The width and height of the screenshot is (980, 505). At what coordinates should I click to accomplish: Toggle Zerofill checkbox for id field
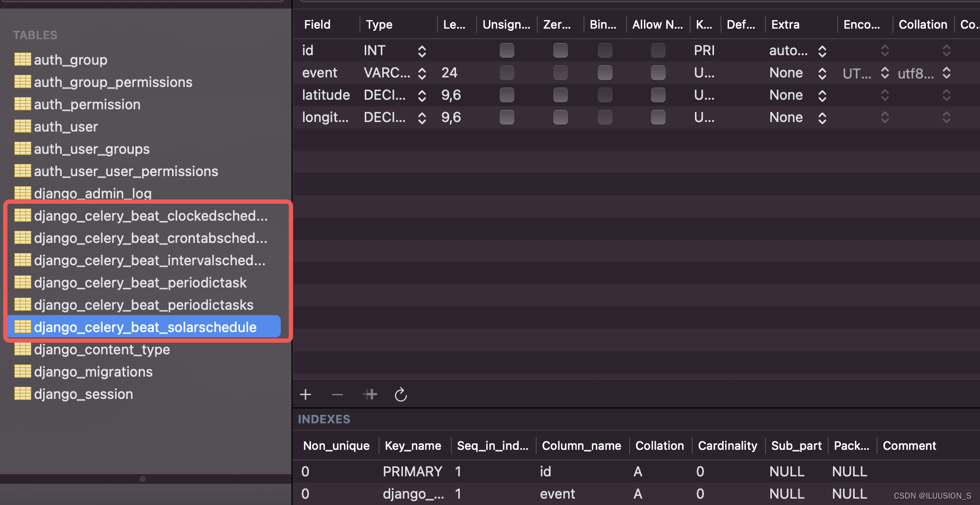(561, 50)
